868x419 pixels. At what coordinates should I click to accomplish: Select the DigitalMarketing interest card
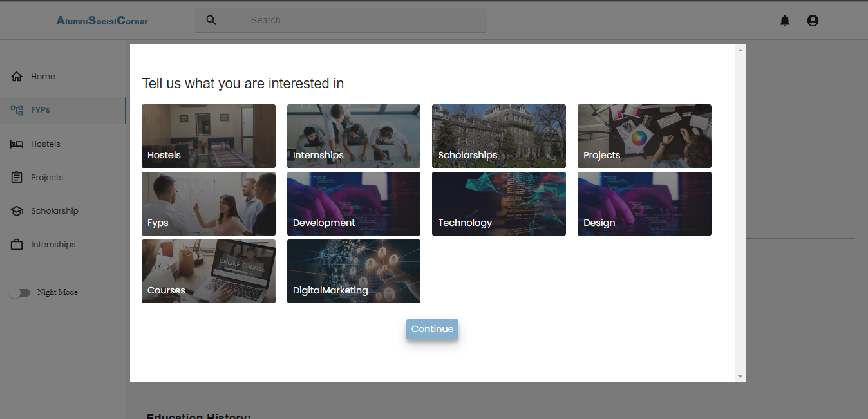coord(354,271)
